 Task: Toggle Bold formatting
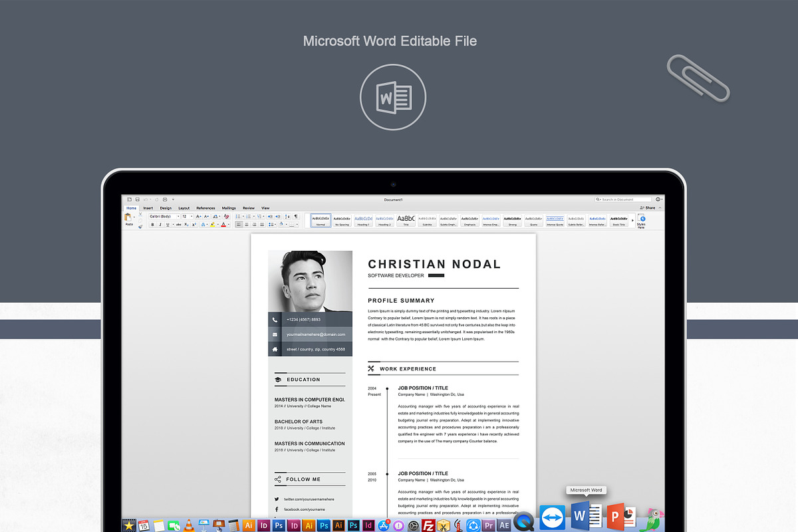[152, 225]
